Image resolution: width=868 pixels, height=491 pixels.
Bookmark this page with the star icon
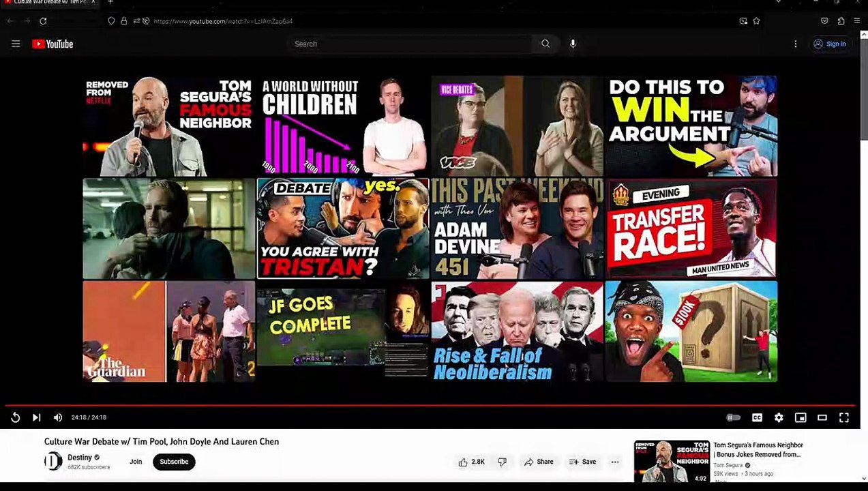coord(756,21)
